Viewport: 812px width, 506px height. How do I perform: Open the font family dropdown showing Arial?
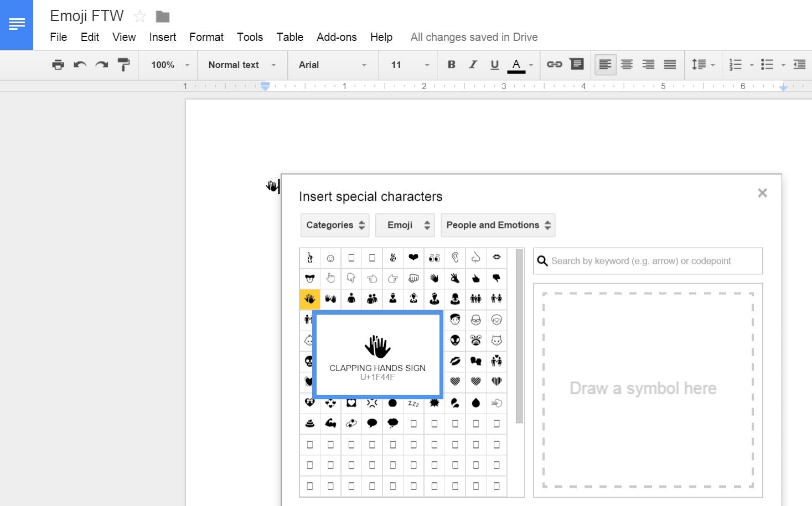(x=331, y=65)
